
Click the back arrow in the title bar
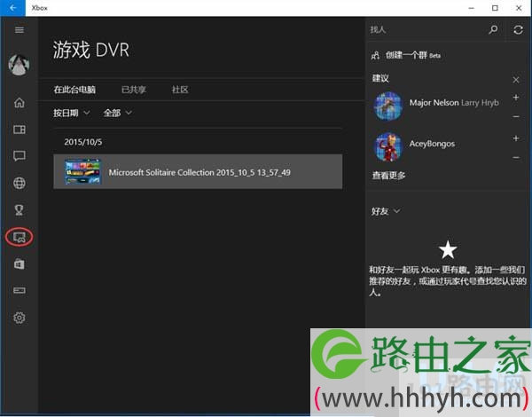(x=12, y=8)
